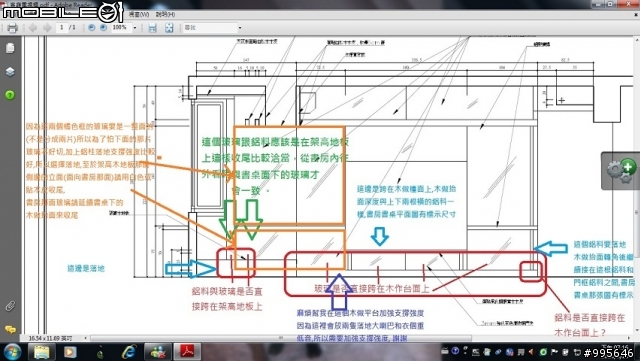Click the current page number field
Image resolution: width=640 pixels, height=361 pixels.
tap(62, 27)
